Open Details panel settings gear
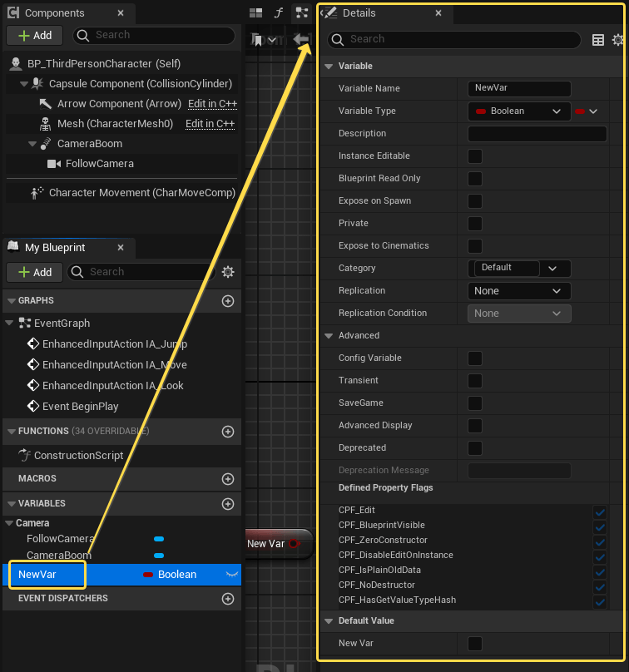The width and height of the screenshot is (629, 672). 618,40
